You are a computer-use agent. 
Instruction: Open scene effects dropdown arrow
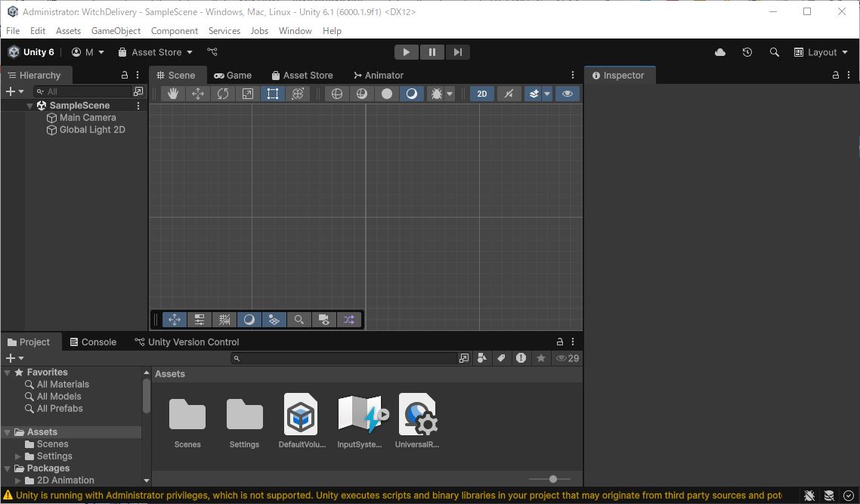547,94
